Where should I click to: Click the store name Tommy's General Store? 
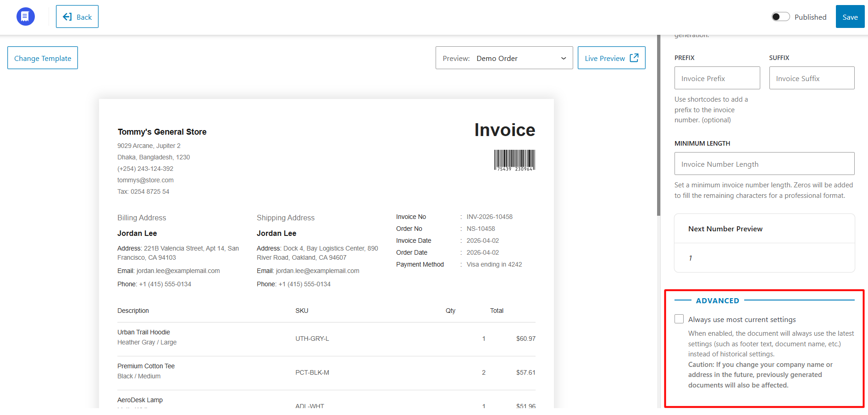(x=162, y=132)
